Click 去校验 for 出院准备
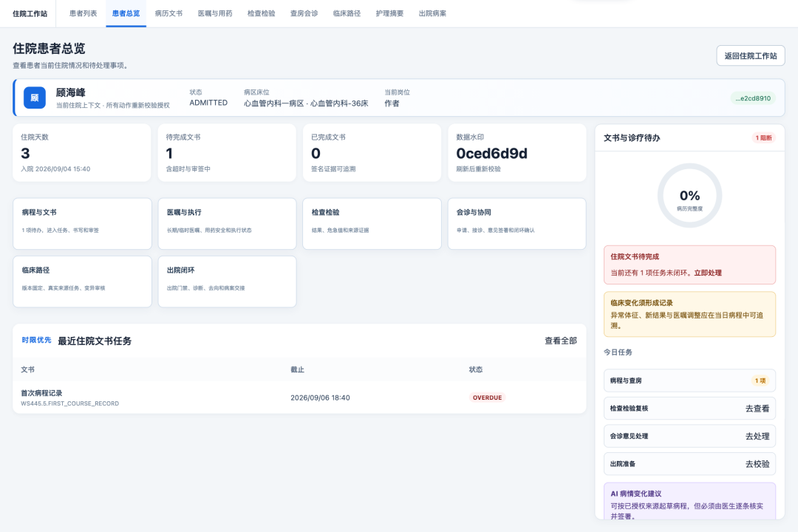The image size is (798, 532). [757, 464]
